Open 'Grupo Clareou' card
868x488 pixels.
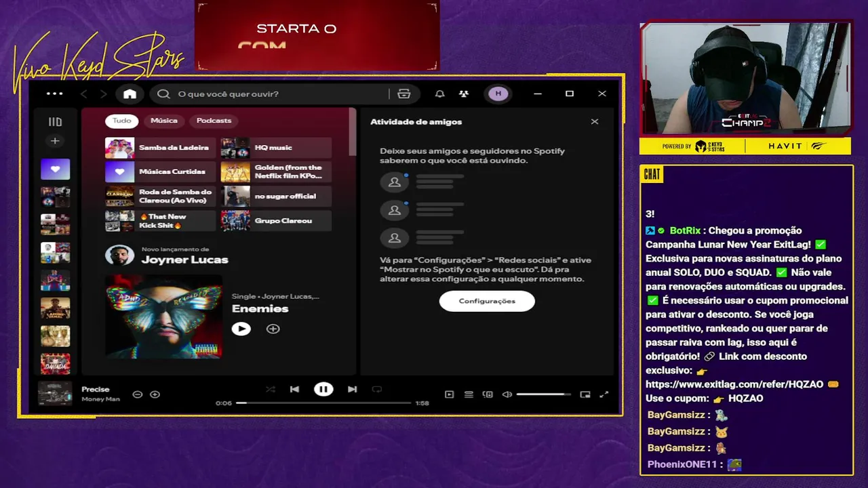pos(276,221)
